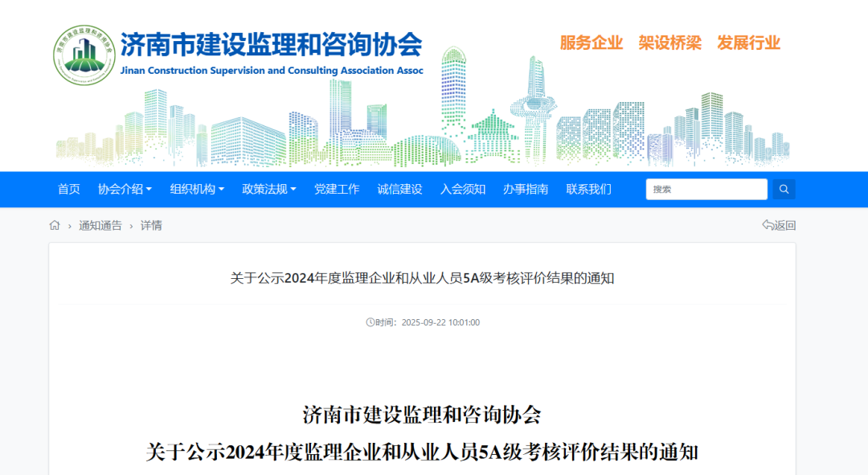Click 通知通告 breadcrumb link
The image size is (868, 475).
coord(100,226)
